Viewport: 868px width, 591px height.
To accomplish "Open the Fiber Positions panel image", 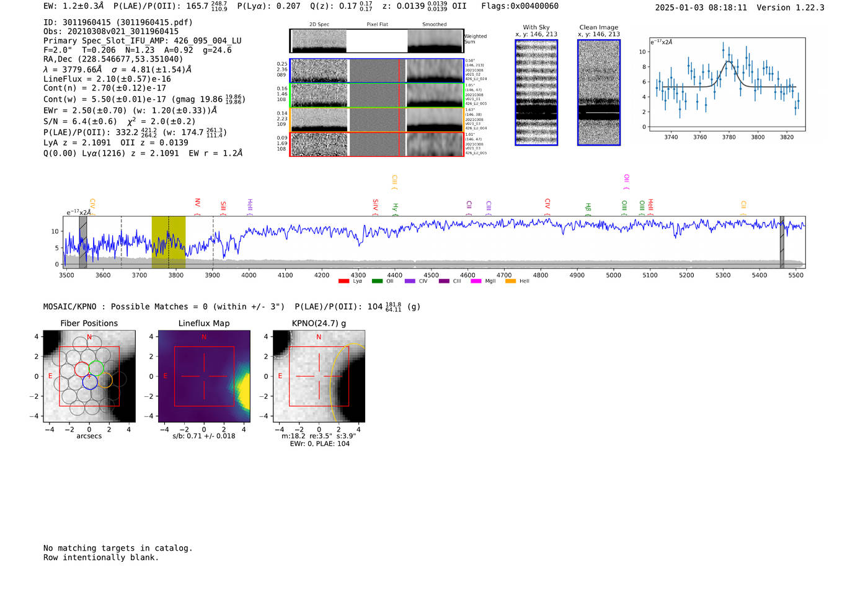I will pos(89,376).
